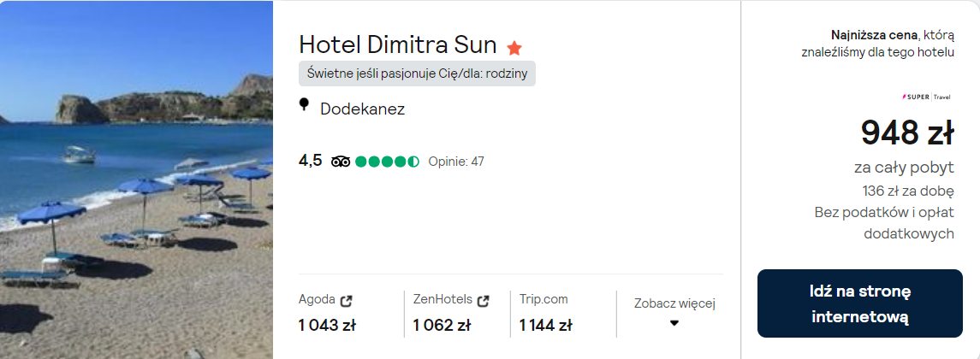Select the ZenHotels 1 062 zł price

442,325
